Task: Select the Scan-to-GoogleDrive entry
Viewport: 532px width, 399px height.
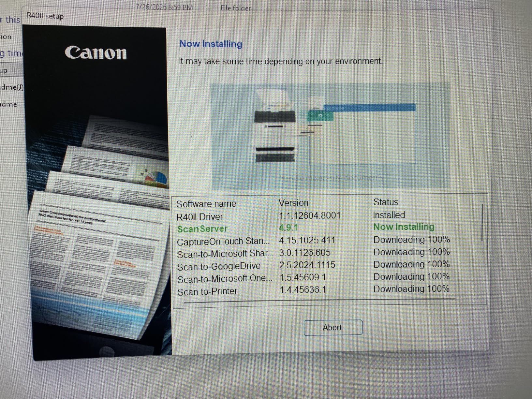Action: tap(218, 266)
